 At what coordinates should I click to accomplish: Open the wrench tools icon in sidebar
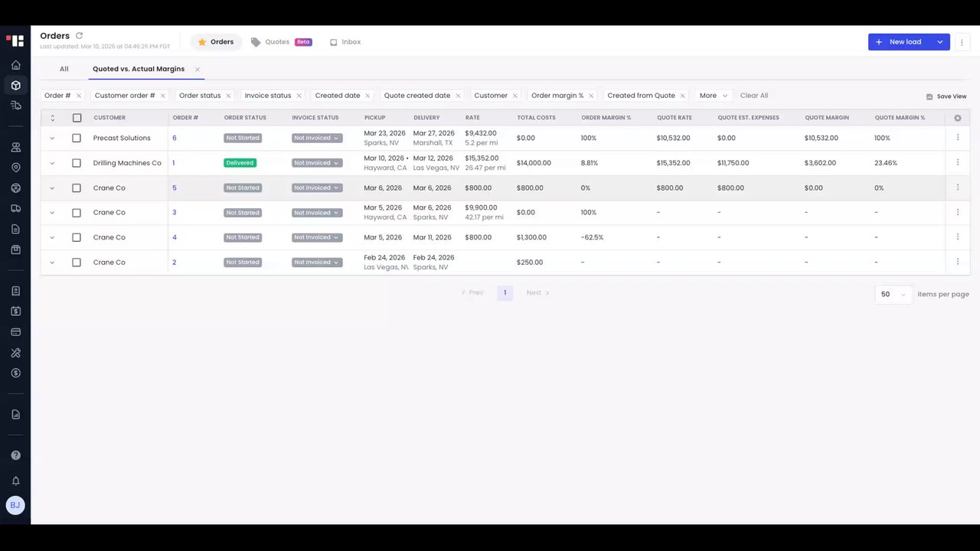point(15,353)
